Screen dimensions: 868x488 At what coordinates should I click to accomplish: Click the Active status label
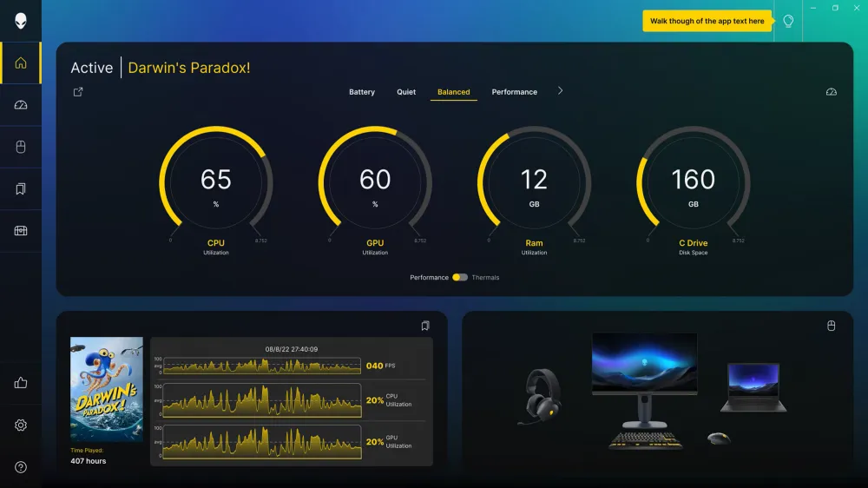coord(92,68)
